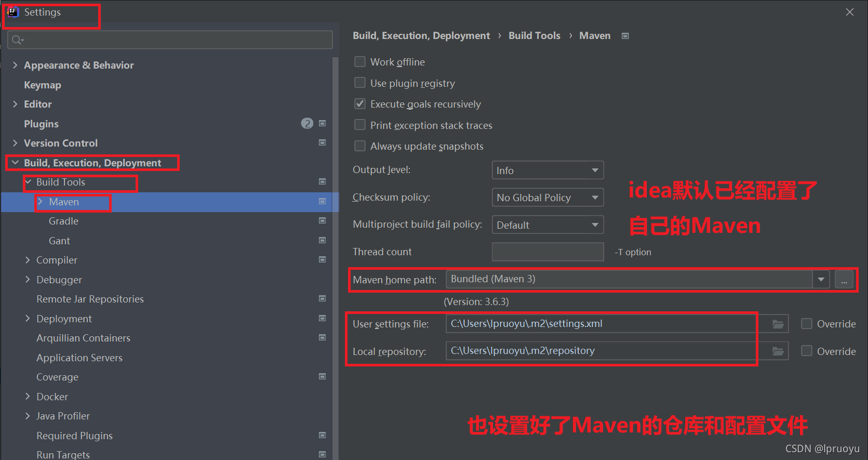Click the Thread count input field
The width and height of the screenshot is (868, 460).
pos(547,252)
